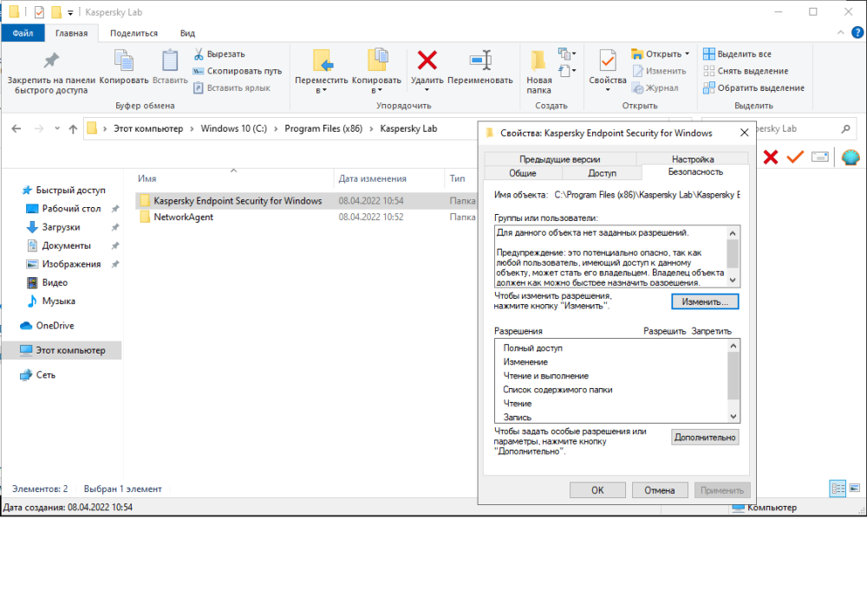Cut selection with Вырезать
Viewport: 867px width, 616px height.
219,54
